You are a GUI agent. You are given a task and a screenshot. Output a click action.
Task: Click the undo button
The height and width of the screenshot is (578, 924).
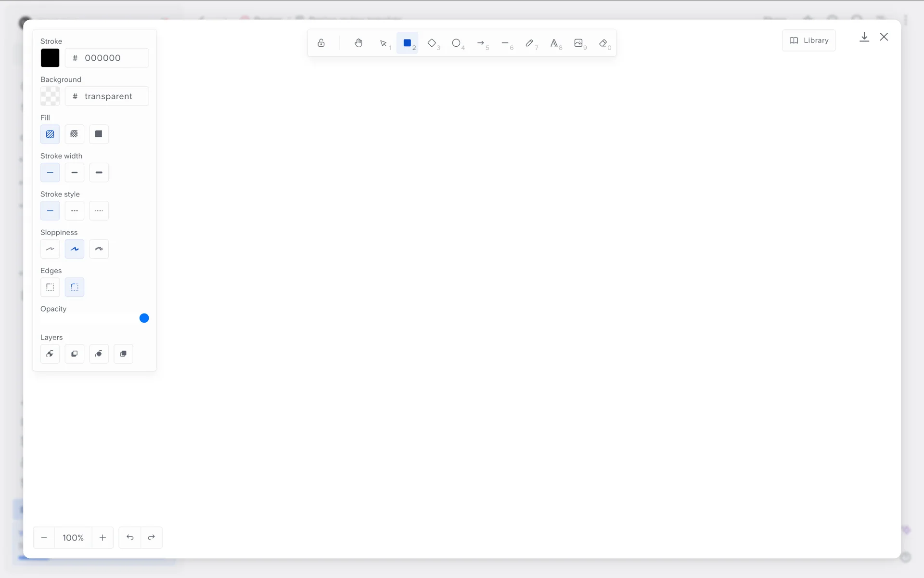point(130,538)
